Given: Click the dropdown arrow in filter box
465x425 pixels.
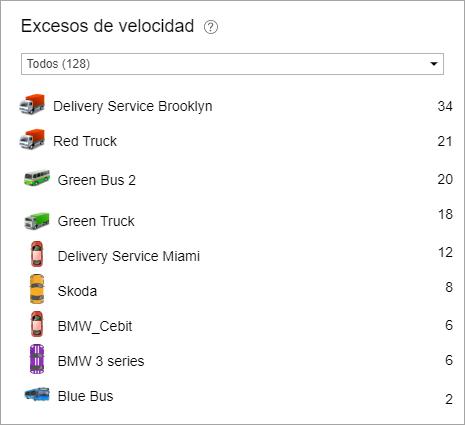Looking at the screenshot, I should 434,64.
